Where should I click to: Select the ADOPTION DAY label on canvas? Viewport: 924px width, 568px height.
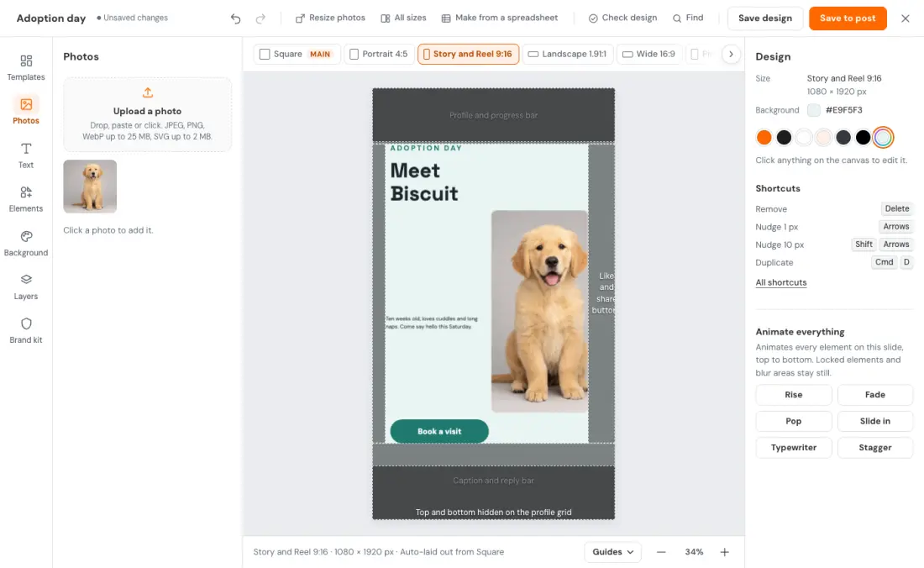[426, 148]
